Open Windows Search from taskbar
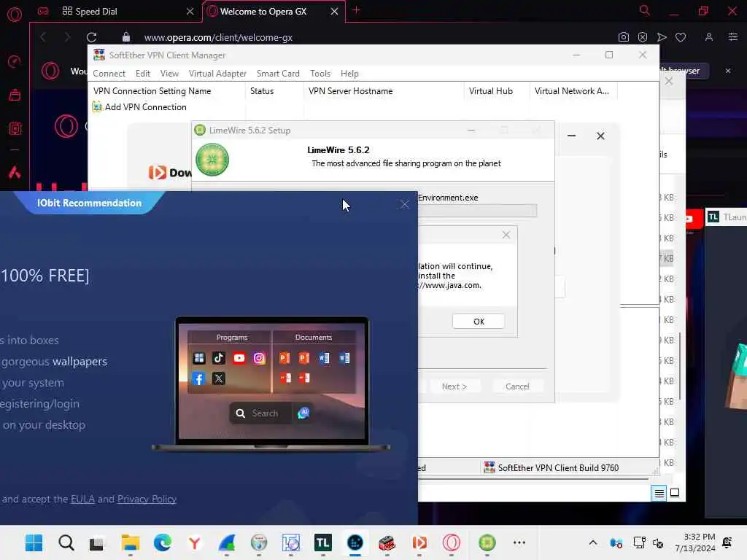The width and height of the screenshot is (747, 560). [x=66, y=542]
